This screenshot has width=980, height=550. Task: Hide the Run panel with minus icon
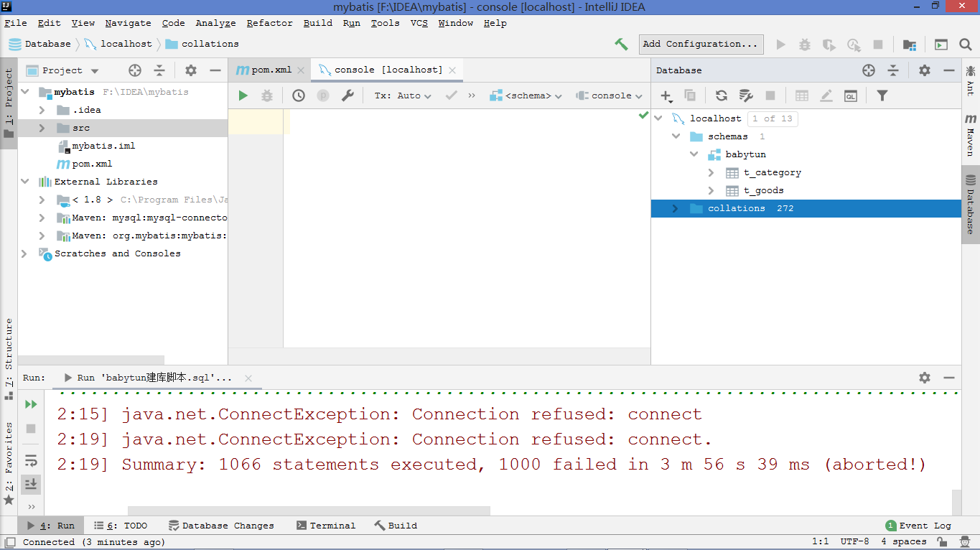click(949, 378)
